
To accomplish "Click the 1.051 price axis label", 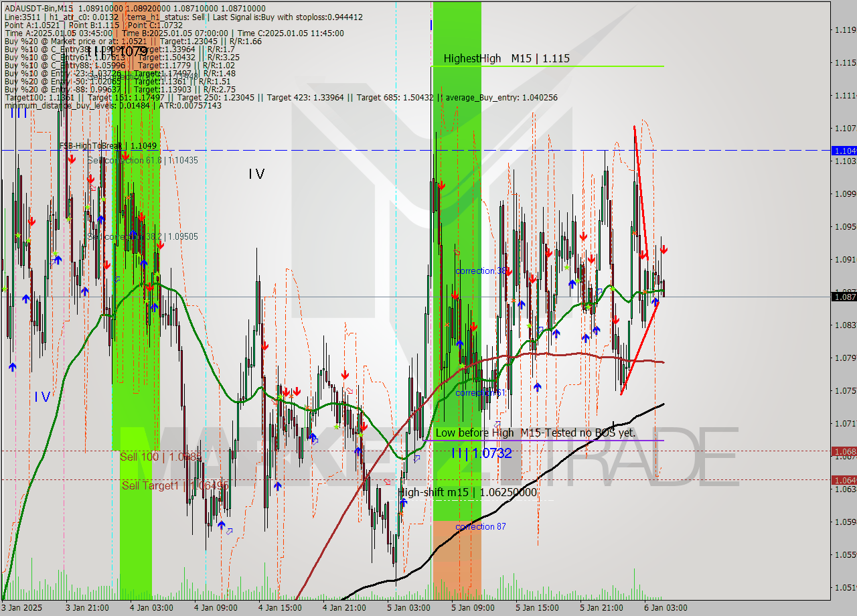I will 845,587.
